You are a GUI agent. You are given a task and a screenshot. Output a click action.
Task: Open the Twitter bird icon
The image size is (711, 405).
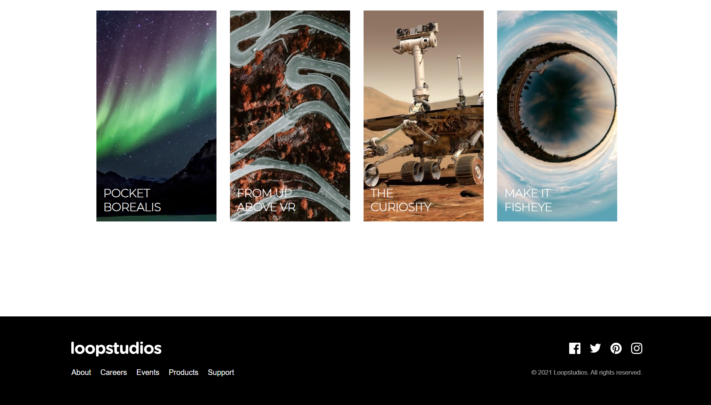[x=595, y=348]
